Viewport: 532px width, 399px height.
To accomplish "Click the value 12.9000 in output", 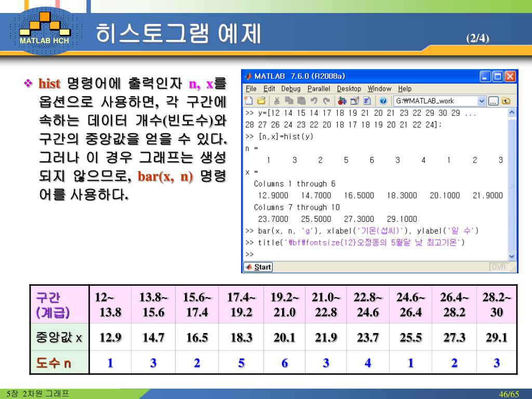I will point(273,195).
